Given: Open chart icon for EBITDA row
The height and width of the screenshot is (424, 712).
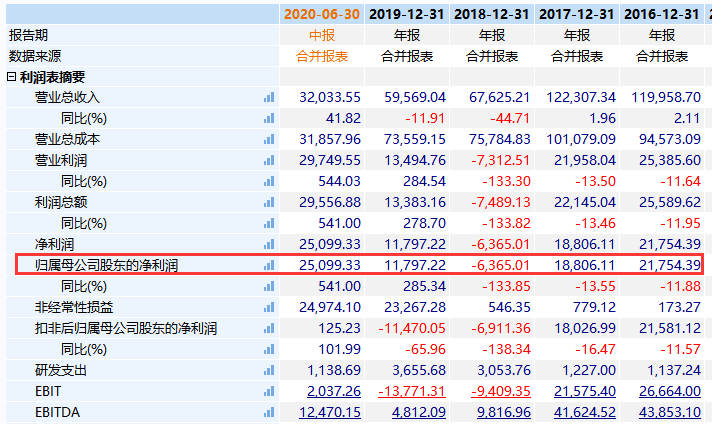Looking at the screenshot, I should click(x=268, y=412).
